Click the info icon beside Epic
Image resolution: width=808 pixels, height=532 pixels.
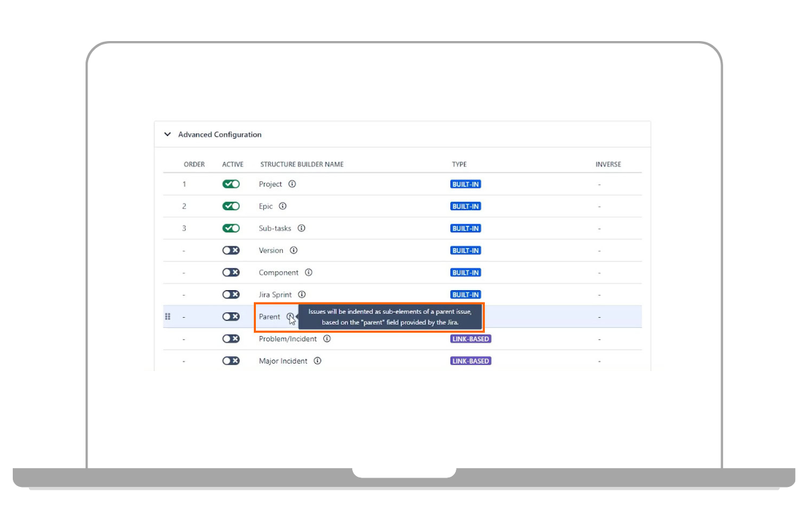tap(283, 206)
